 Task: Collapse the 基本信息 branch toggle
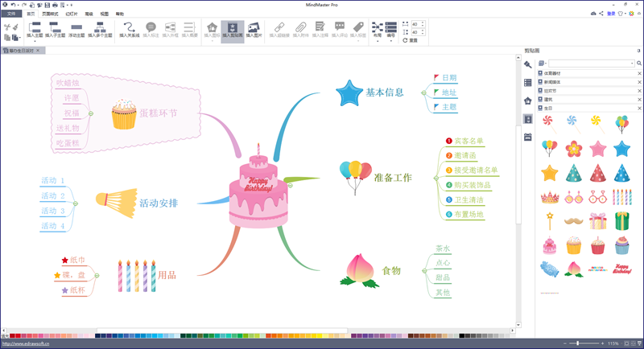point(423,92)
